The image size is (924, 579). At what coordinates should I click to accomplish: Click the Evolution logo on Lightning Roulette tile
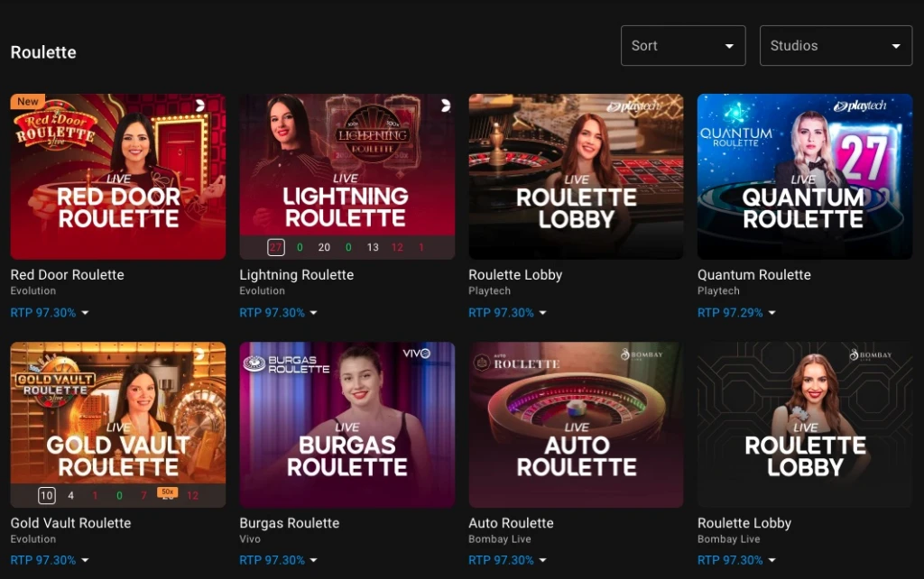click(x=445, y=106)
